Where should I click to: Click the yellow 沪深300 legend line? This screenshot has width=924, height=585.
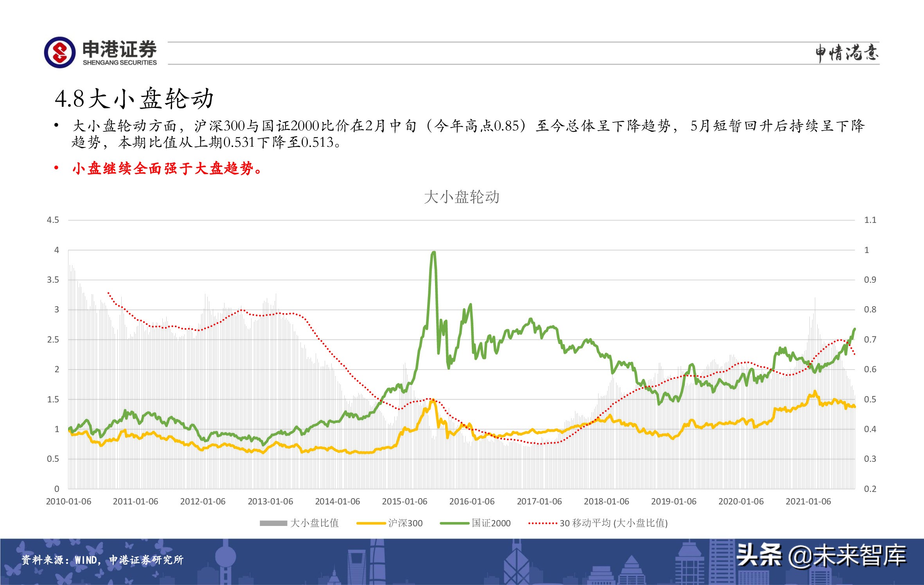[x=371, y=523]
